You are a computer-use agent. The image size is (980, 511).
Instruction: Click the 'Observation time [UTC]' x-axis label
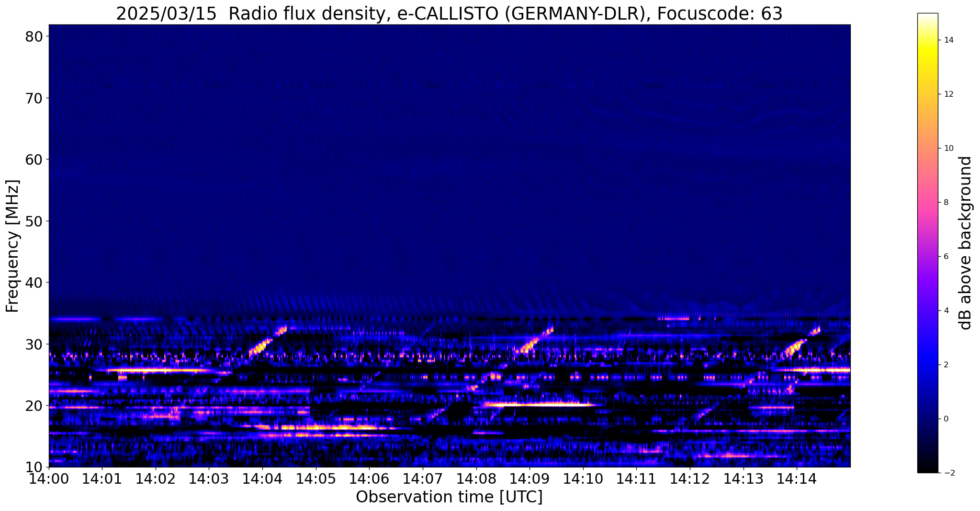pos(449,497)
